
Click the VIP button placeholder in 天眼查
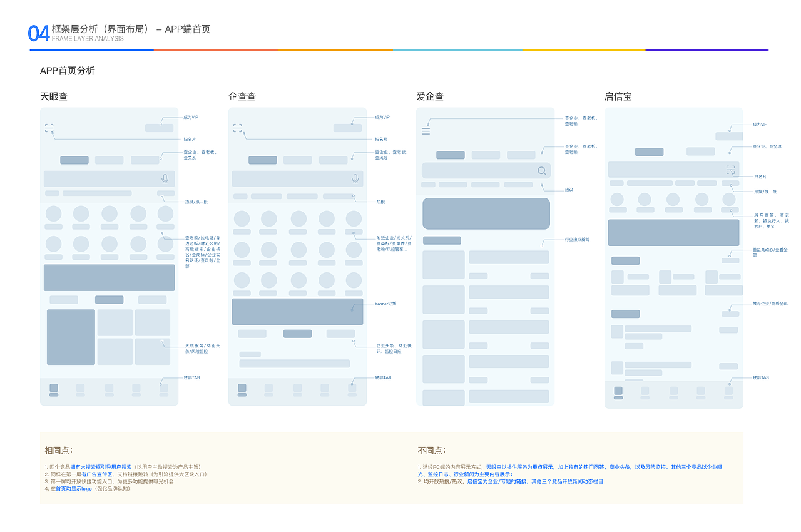click(160, 128)
